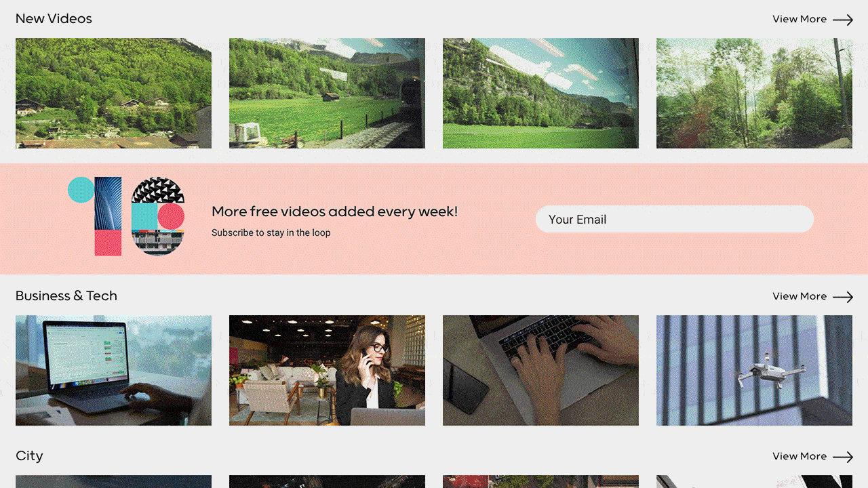
Task: Focus the Your Email input field
Action: [x=675, y=219]
